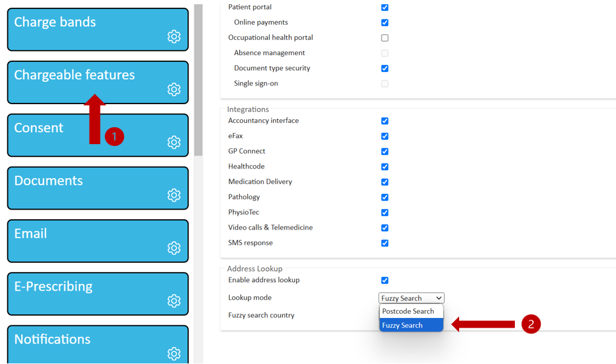Click the gear icon on Chargeable features tile

point(174,90)
